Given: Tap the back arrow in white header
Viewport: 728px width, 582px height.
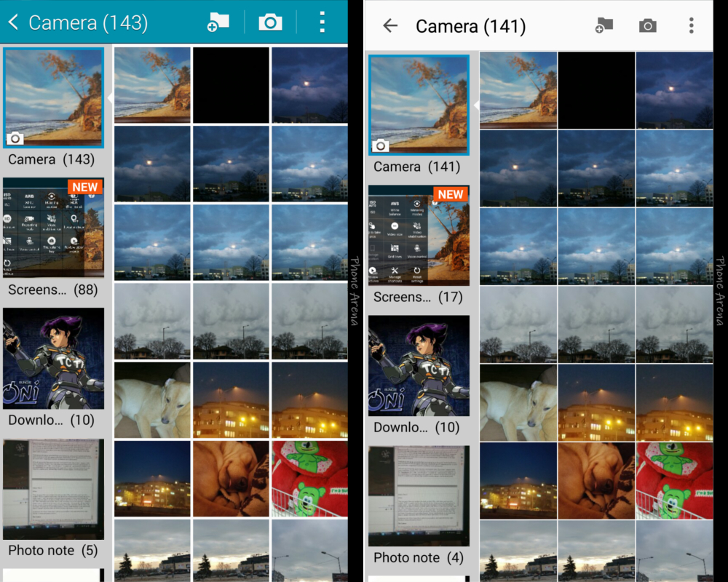Looking at the screenshot, I should point(390,26).
